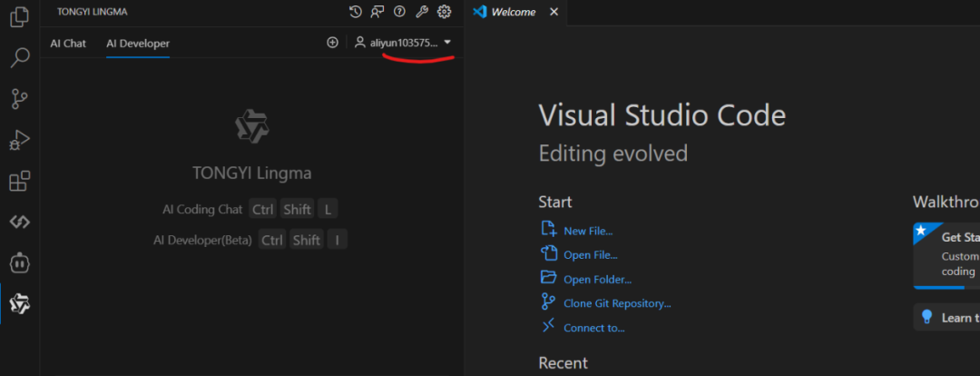Image resolution: width=980 pixels, height=376 pixels.
Task: Click the New File... link
Action: pyautogui.click(x=588, y=231)
